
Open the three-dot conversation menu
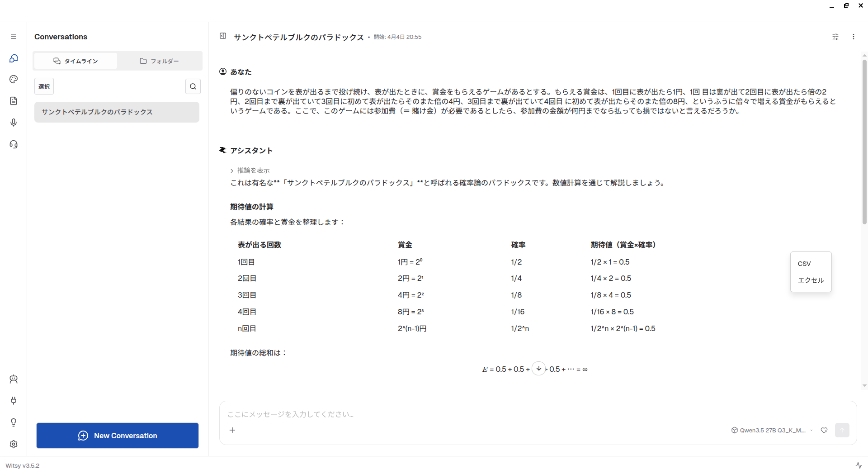pyautogui.click(x=853, y=37)
